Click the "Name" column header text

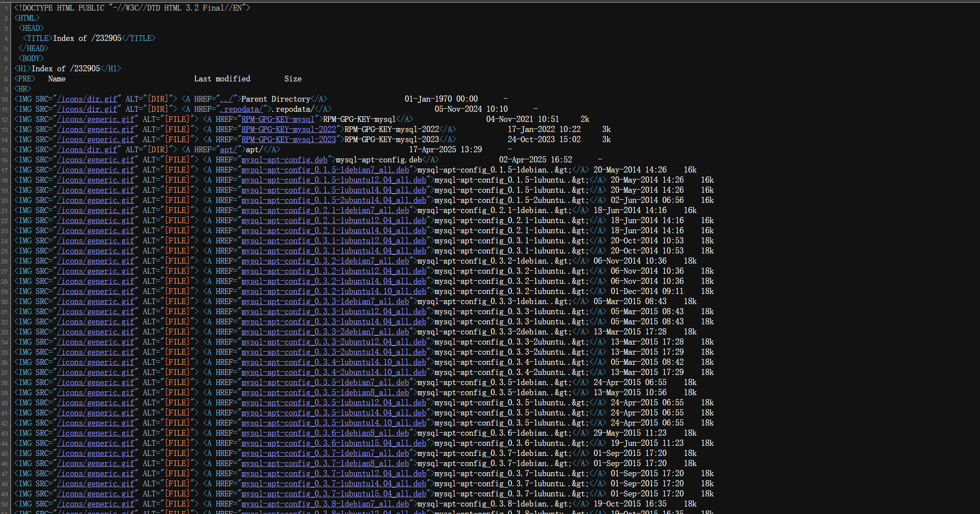[57, 79]
